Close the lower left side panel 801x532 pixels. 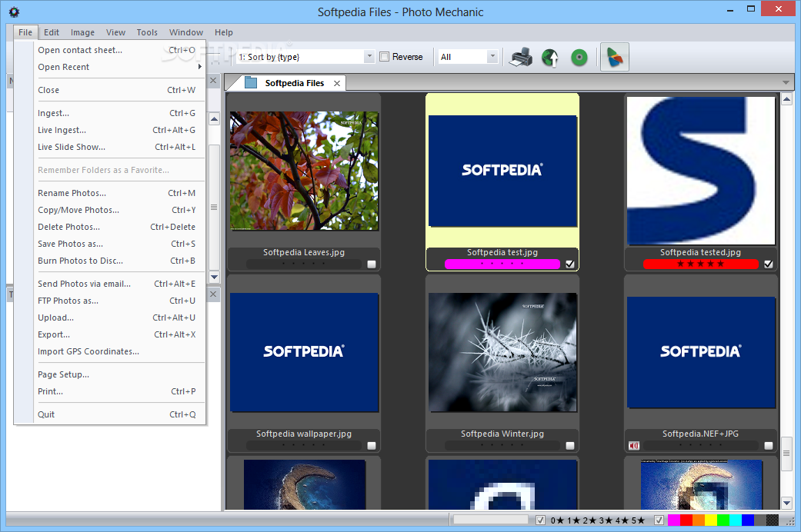[x=214, y=294]
